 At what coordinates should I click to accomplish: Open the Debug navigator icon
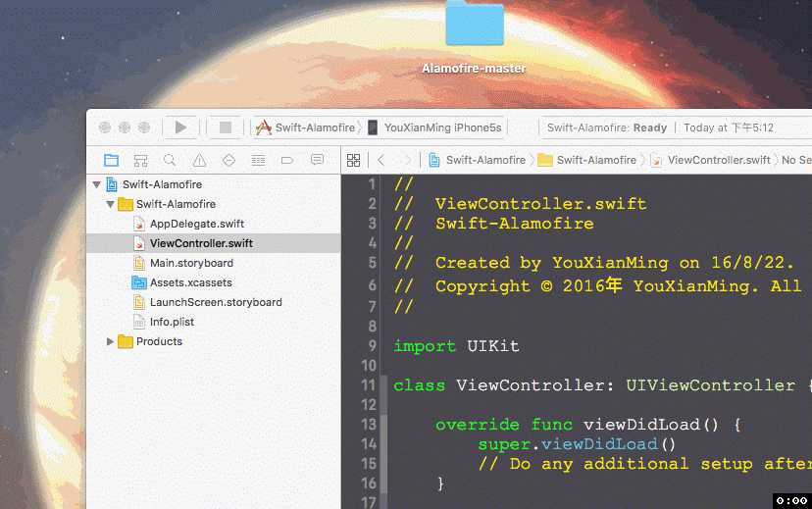coord(258,161)
